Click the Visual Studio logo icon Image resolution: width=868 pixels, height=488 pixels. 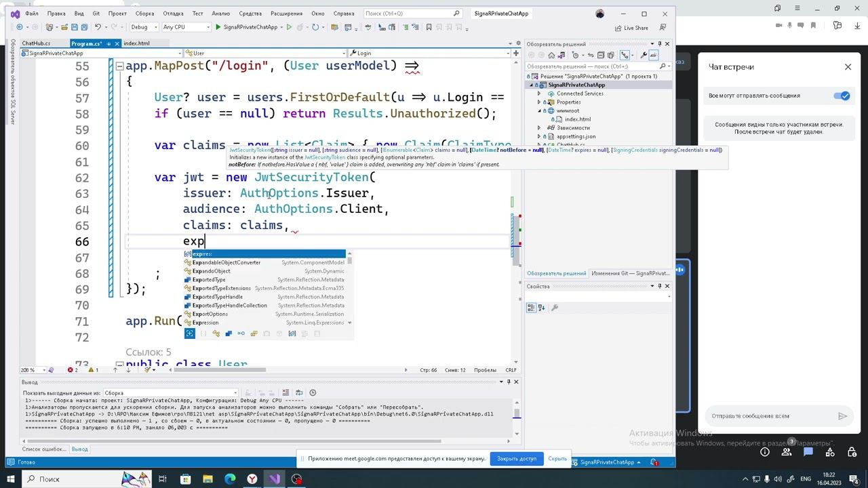click(x=15, y=14)
